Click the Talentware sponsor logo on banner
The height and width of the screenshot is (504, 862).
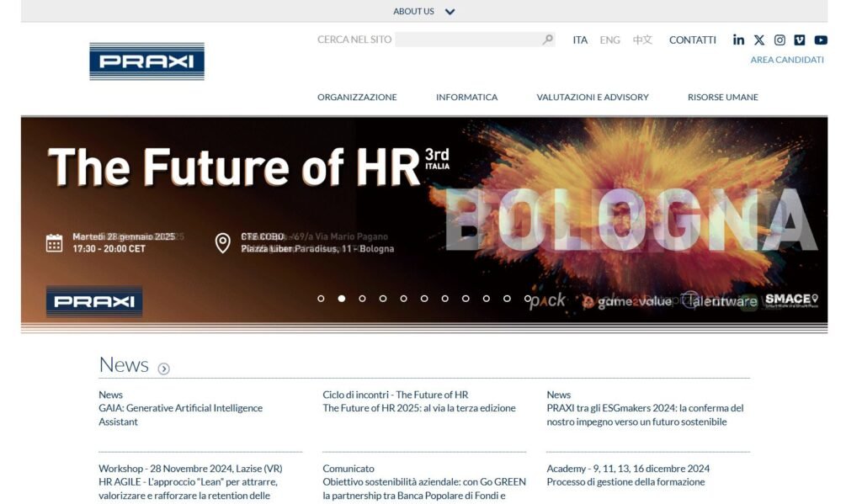tap(721, 301)
